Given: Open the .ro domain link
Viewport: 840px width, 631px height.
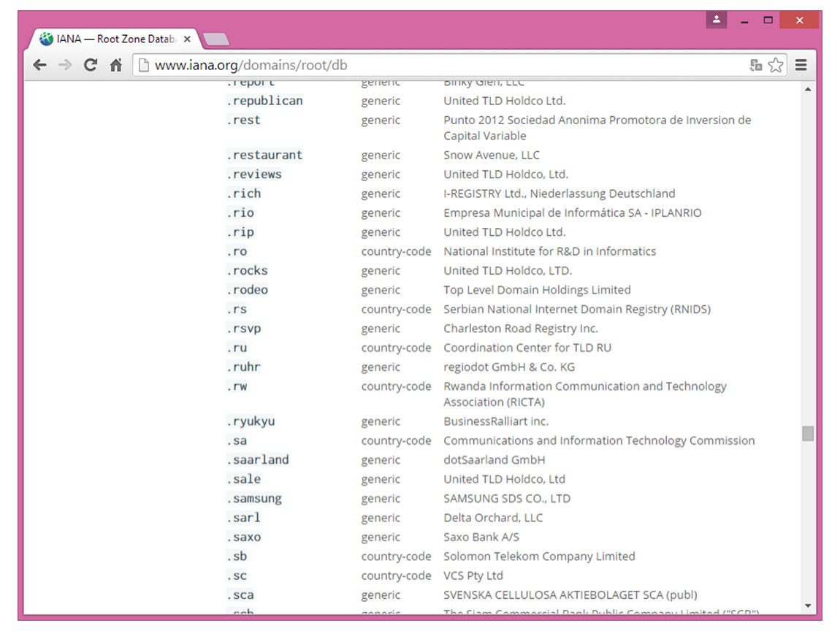Looking at the screenshot, I should click(236, 251).
